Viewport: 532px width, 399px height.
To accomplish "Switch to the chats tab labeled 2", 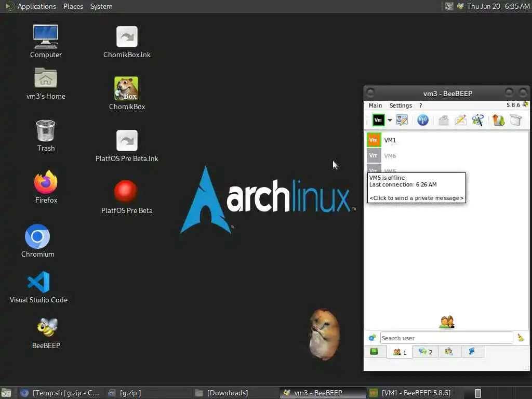I will coord(425,352).
